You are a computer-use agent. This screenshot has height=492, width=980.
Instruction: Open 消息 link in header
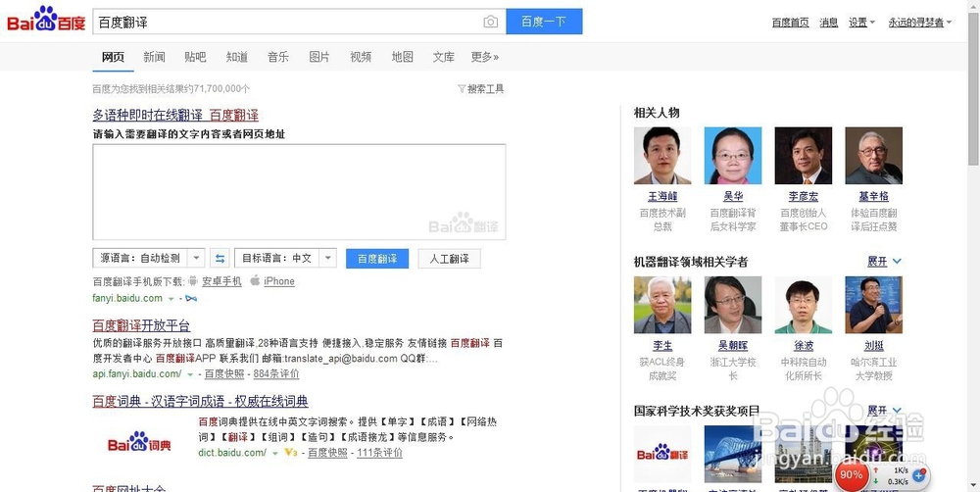(x=829, y=23)
